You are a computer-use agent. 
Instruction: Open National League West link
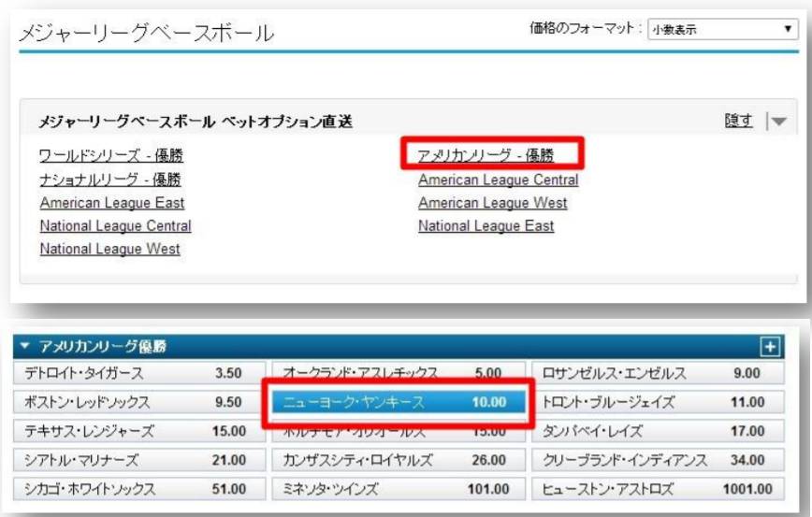(109, 249)
